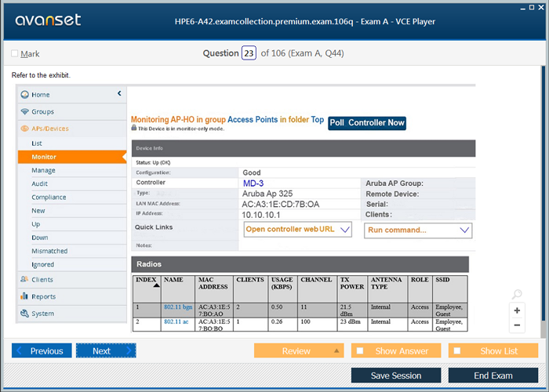Screen dimensions: 549x392
Task: Click the question number field showing 23
Action: click(x=249, y=53)
